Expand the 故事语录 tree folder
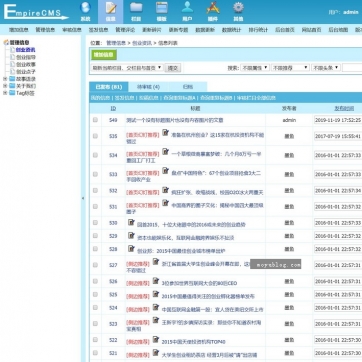Image resolution: width=362 pixels, height=362 pixels. 5,79
